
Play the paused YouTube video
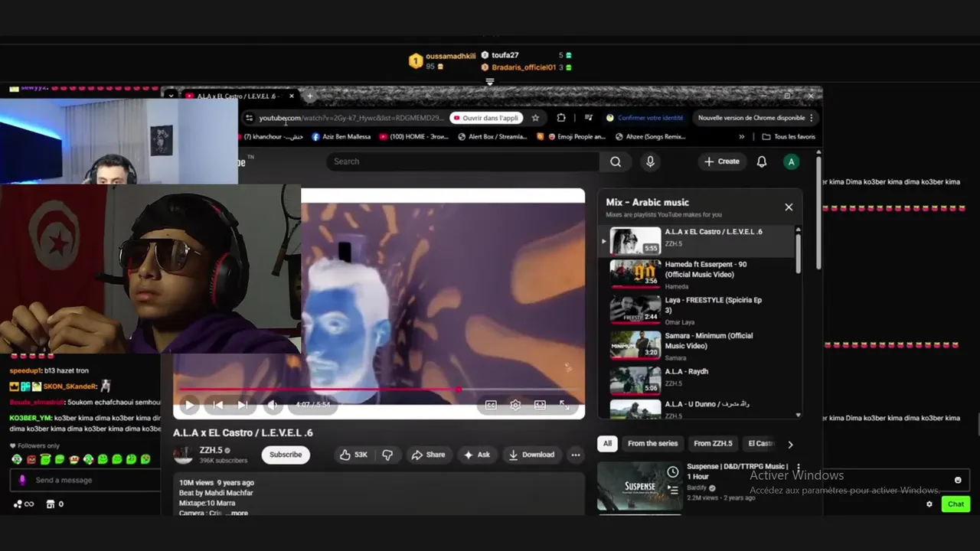189,405
